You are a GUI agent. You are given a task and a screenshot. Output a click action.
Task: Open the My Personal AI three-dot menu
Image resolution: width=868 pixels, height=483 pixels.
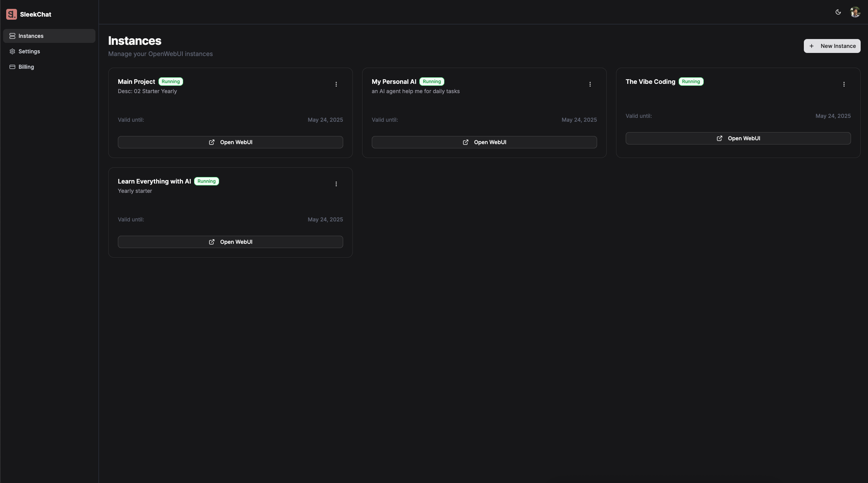click(590, 84)
